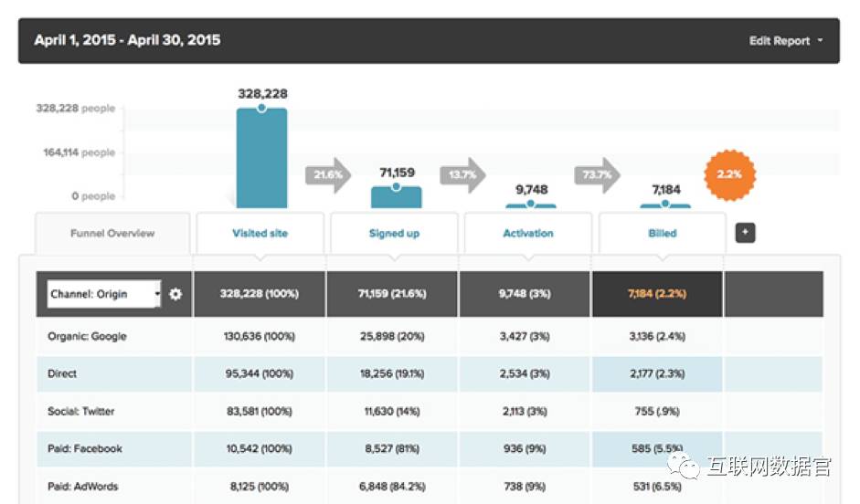
Task: Click the Organic: Google row label
Action: click(x=87, y=336)
